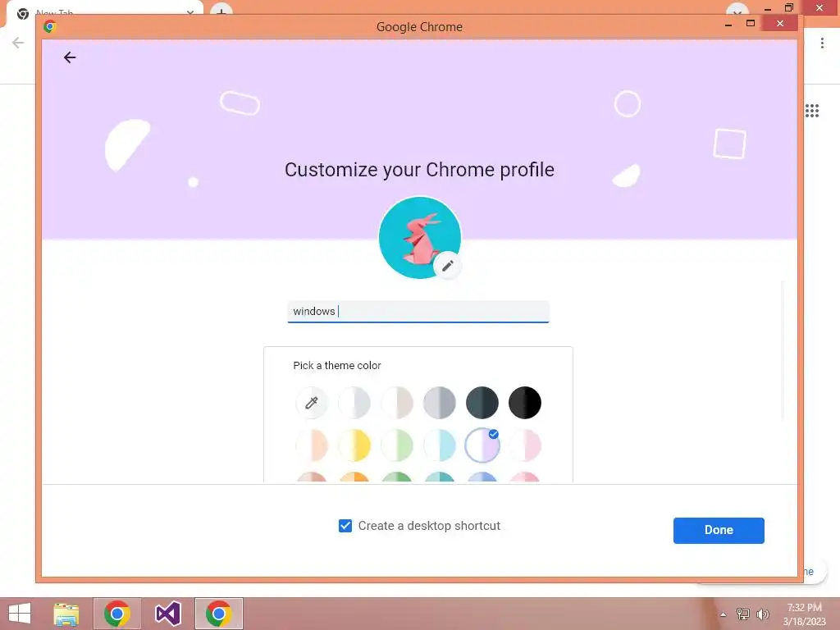Select the checked lavender theme color
The image size is (840, 630).
point(482,445)
